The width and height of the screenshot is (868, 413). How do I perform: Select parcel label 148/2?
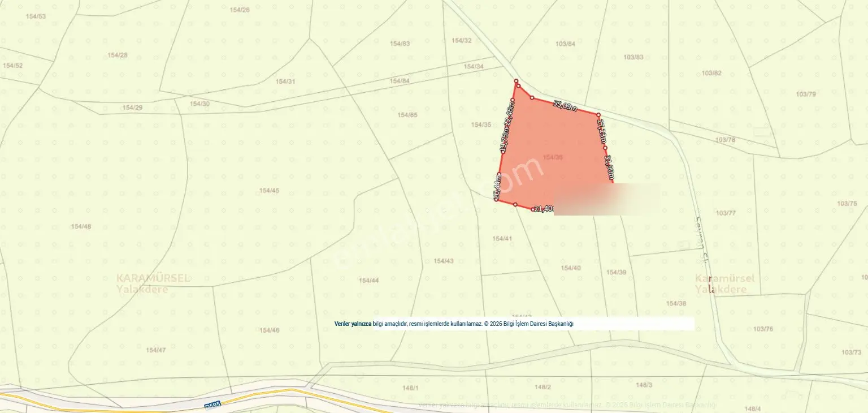pos(542,387)
